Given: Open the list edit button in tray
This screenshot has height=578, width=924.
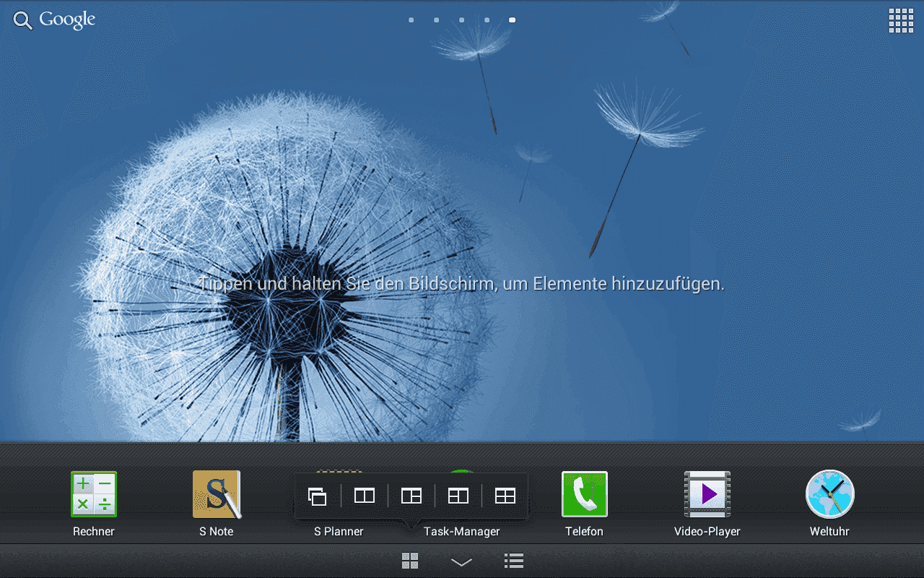Looking at the screenshot, I should 514,561.
